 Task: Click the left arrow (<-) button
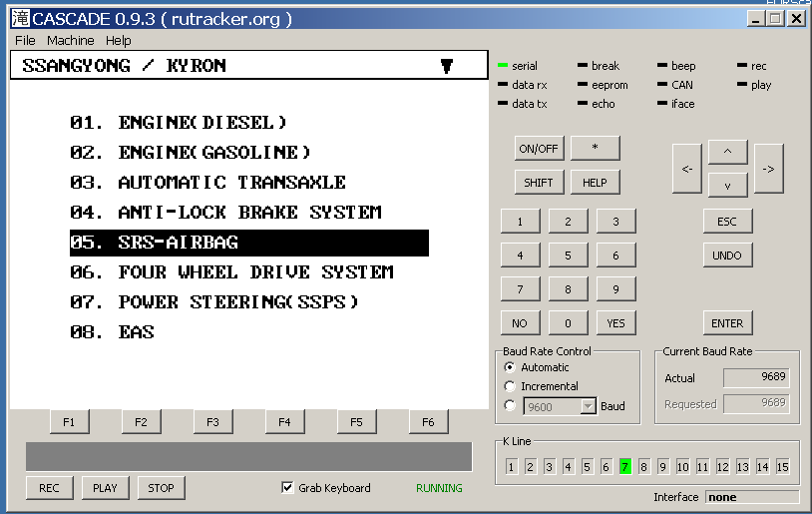[686, 169]
